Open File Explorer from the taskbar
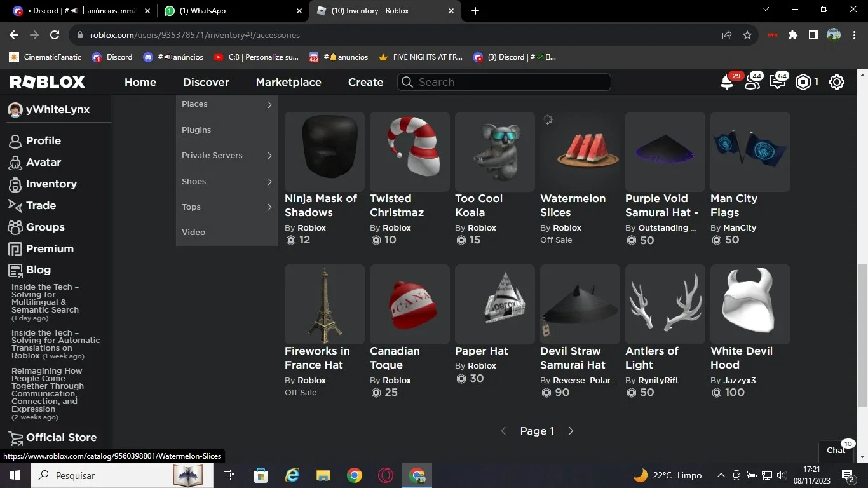 (x=323, y=475)
